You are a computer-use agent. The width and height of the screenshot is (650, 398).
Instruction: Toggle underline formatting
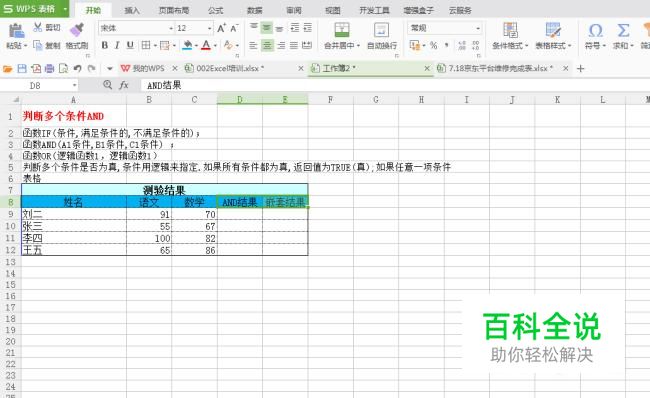point(130,45)
